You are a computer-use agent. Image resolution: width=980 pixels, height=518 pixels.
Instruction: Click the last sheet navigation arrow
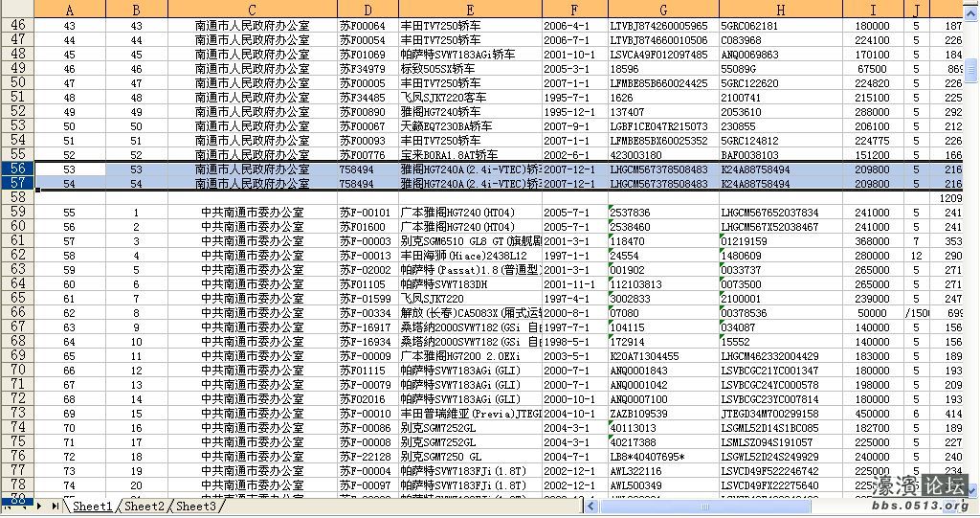[x=56, y=506]
